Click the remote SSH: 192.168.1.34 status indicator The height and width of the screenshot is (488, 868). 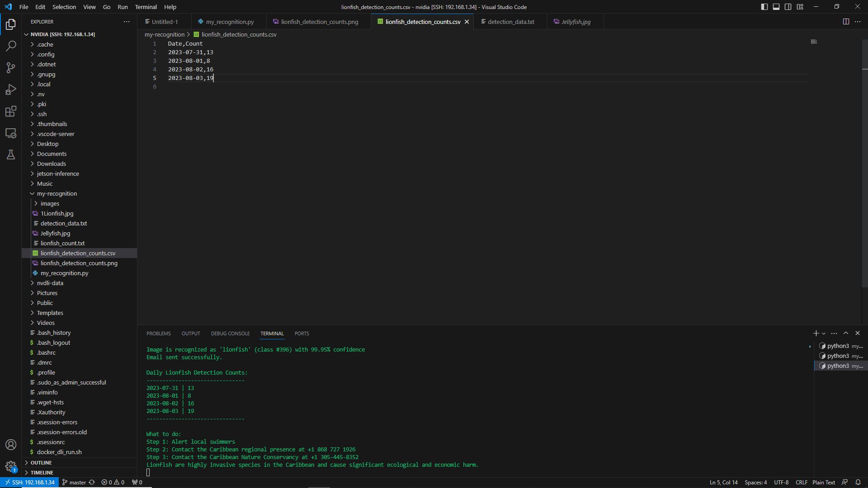(x=29, y=483)
